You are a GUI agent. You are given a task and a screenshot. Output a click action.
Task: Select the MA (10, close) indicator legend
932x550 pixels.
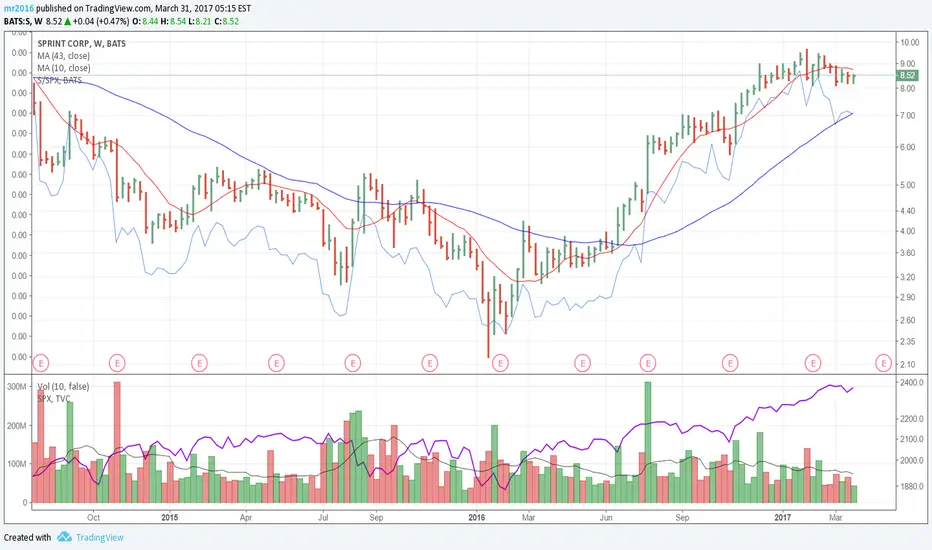pyautogui.click(x=64, y=68)
